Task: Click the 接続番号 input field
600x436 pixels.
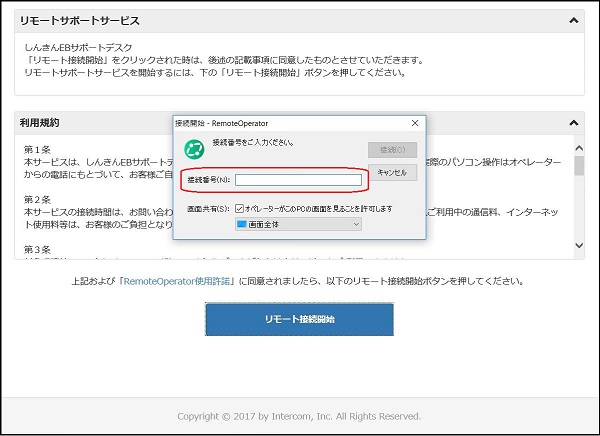Action: tap(298, 180)
